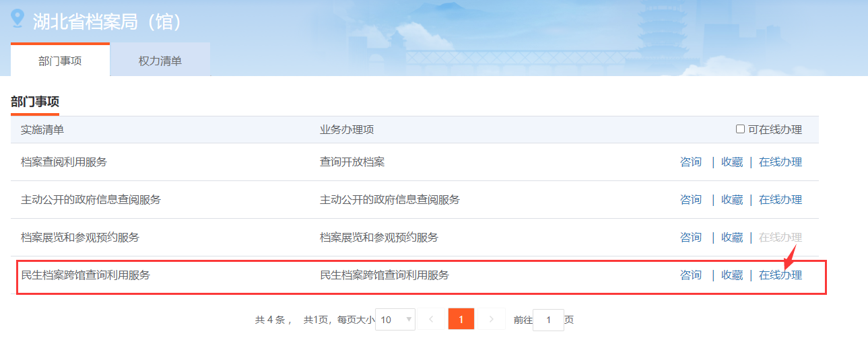Click 咨询 for 民生档案跨馆查询利用服务
This screenshot has width=868, height=346.
(690, 275)
